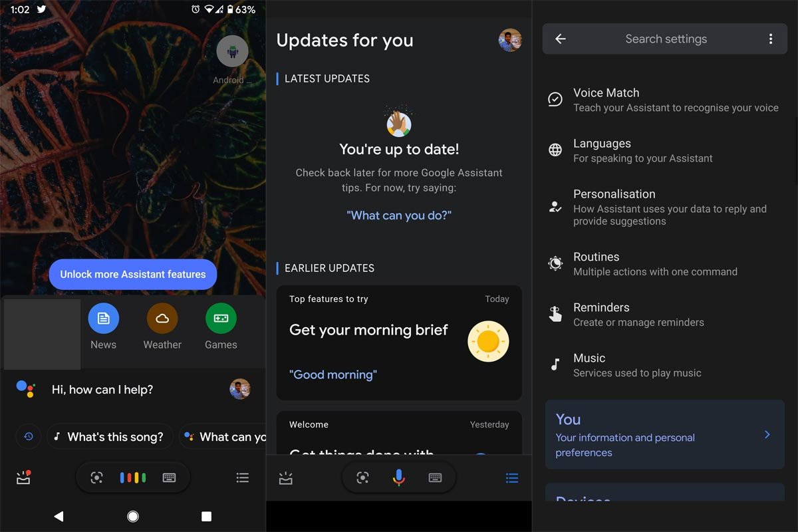Tap the blue microphone icon

[x=398, y=477]
